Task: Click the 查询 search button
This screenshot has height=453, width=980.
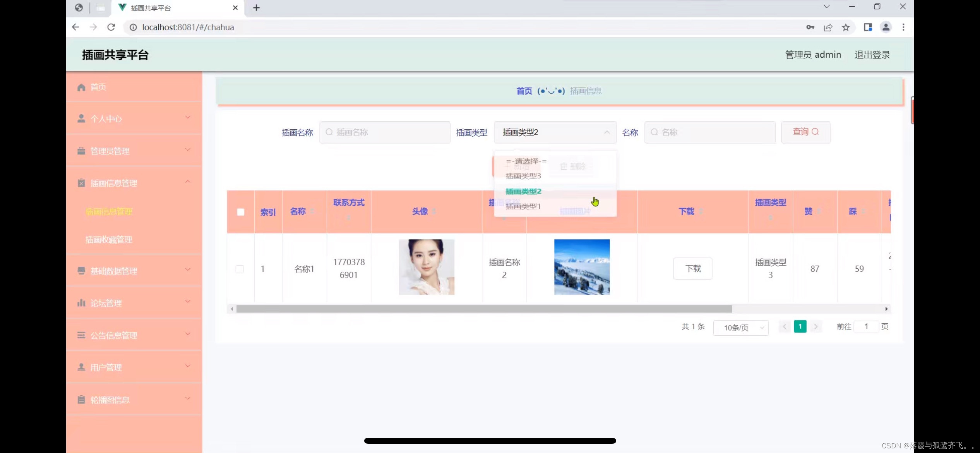Action: point(805,132)
